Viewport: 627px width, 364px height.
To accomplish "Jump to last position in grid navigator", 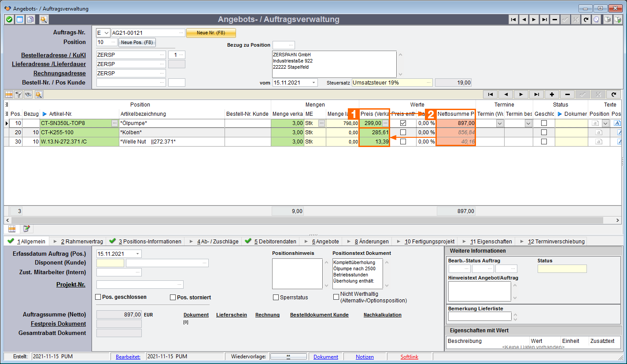I will pyautogui.click(x=537, y=94).
